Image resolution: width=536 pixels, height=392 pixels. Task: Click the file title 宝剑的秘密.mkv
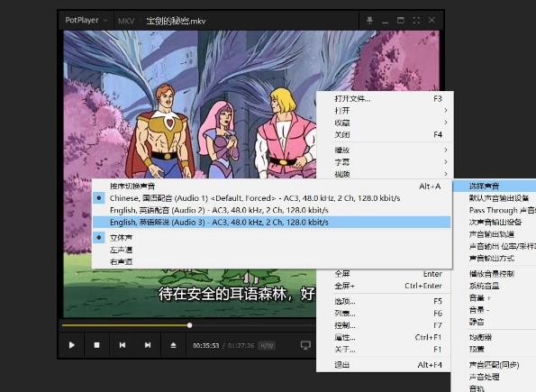tap(176, 21)
